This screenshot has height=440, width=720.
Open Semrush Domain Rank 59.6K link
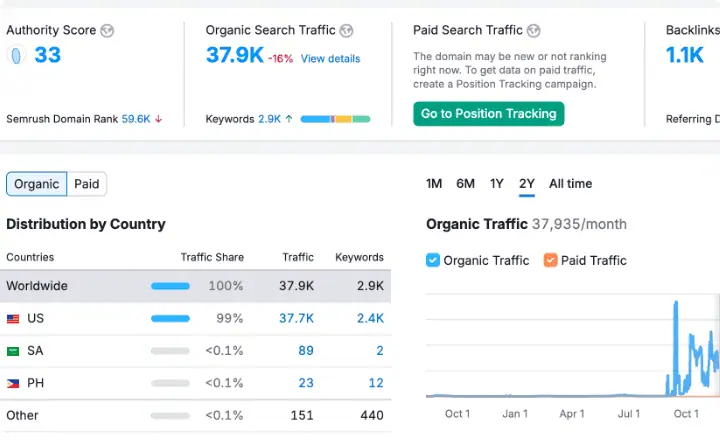(x=136, y=119)
